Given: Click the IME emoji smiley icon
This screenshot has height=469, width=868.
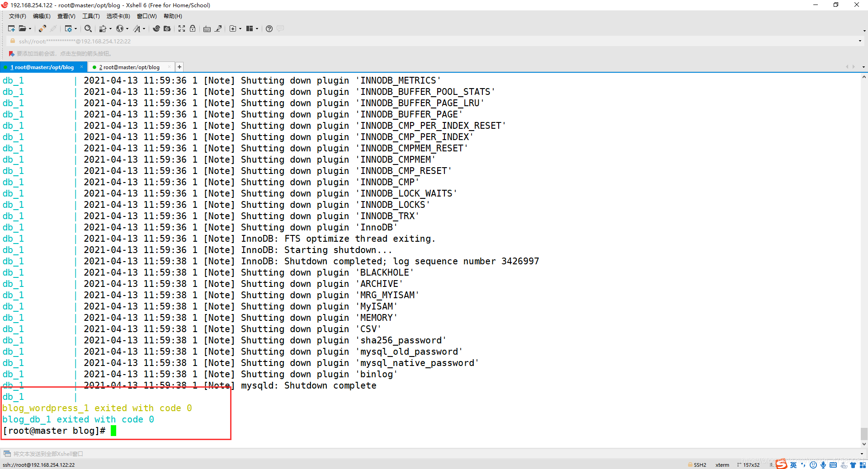Looking at the screenshot, I should (813, 465).
